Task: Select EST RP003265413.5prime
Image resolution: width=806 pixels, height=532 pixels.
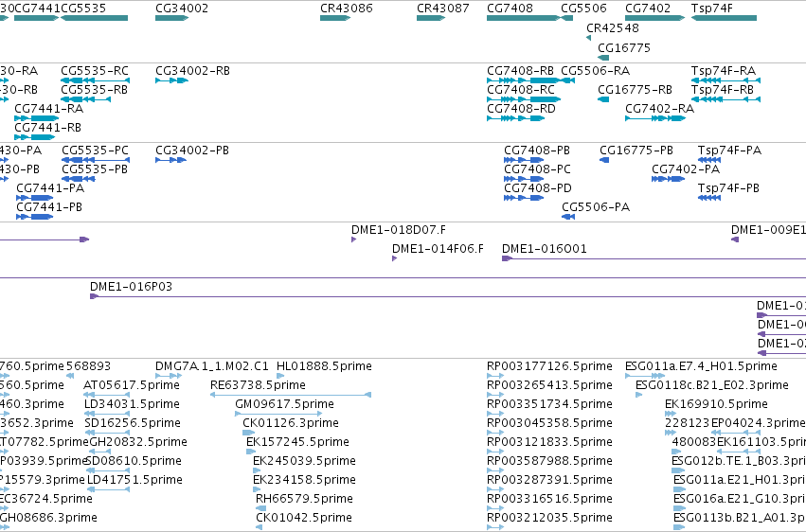Action: coord(495,395)
